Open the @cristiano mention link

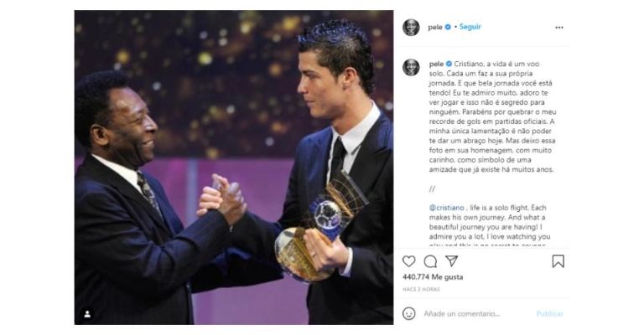pos(446,208)
